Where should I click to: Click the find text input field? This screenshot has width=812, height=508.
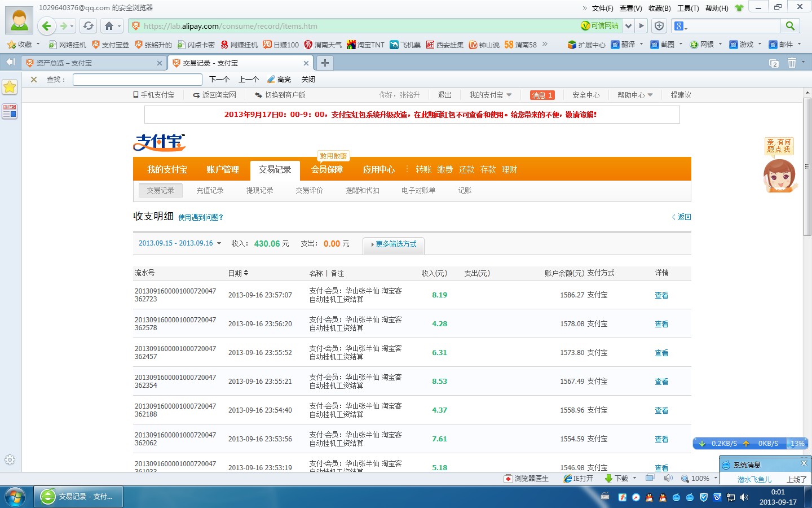[138, 80]
